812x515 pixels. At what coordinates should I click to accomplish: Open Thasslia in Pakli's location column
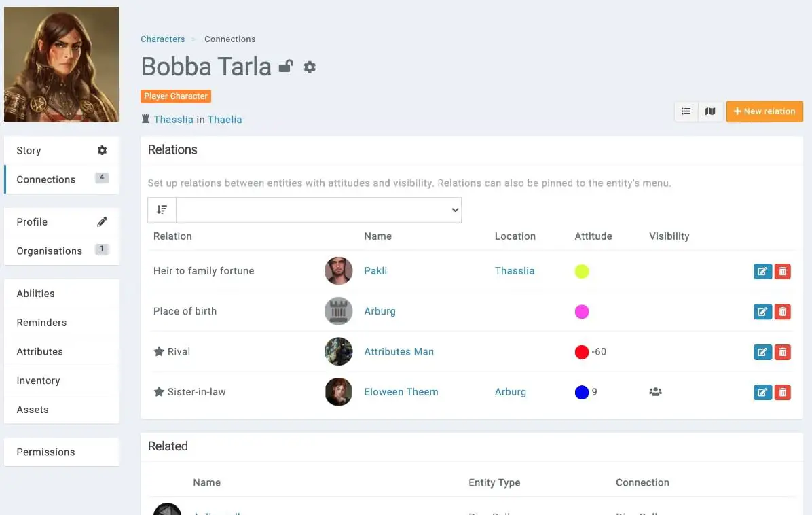[514, 270]
